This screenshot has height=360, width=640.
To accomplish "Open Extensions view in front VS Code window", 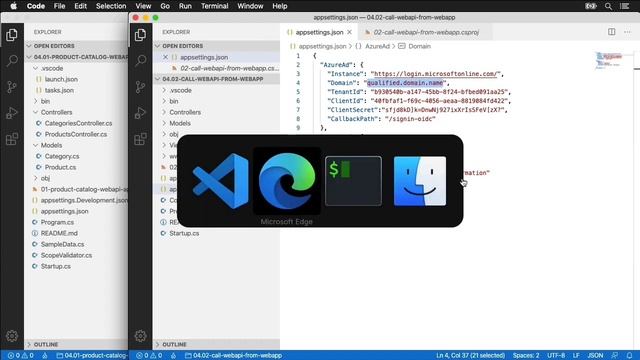I will (x=140, y=139).
